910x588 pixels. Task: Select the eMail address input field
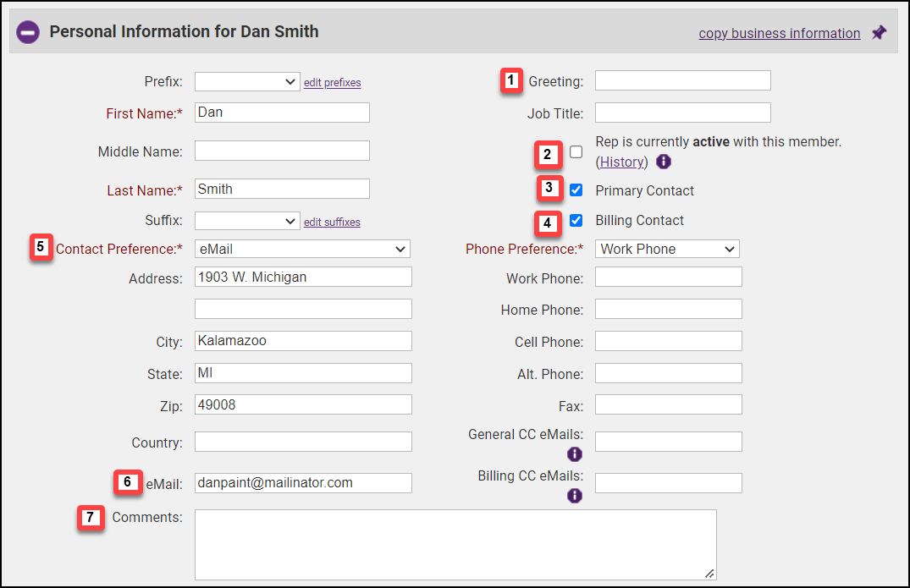click(x=303, y=482)
